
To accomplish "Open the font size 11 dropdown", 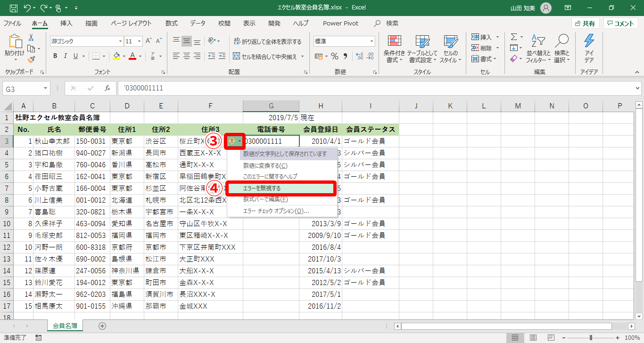I will pos(140,41).
